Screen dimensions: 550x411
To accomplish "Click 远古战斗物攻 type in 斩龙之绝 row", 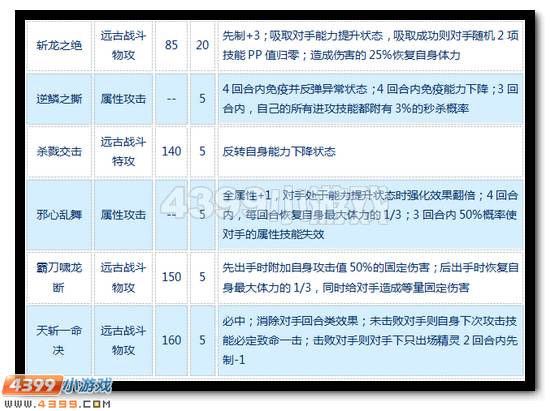I will click(x=123, y=46).
